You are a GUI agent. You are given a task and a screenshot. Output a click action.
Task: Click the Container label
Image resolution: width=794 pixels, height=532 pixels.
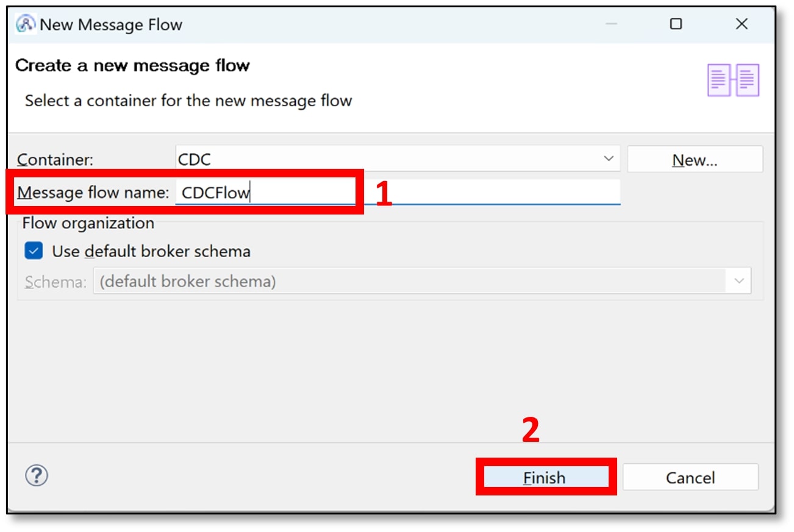55,160
